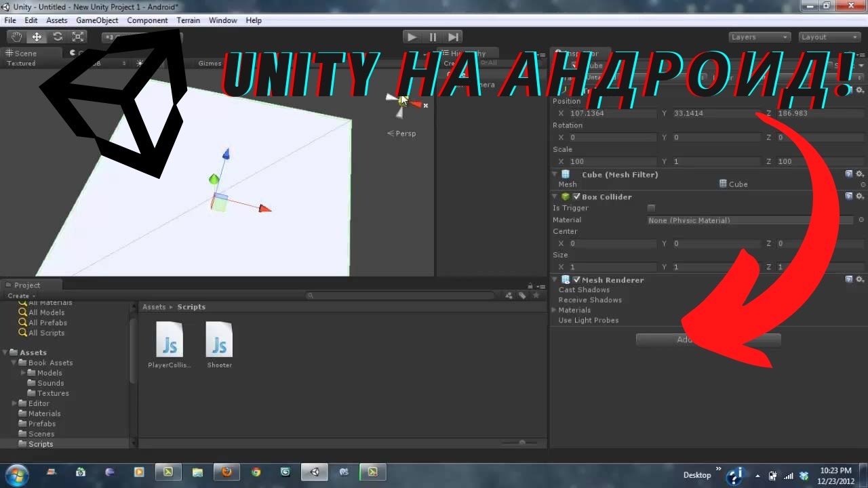868x488 pixels.
Task: Open the Component menu
Action: pyautogui.click(x=147, y=20)
